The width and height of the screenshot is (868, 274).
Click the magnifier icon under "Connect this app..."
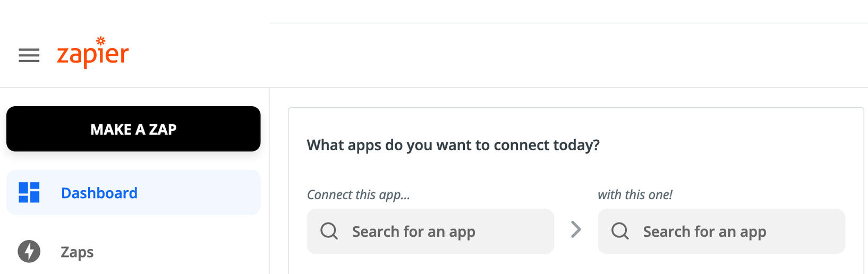329,231
